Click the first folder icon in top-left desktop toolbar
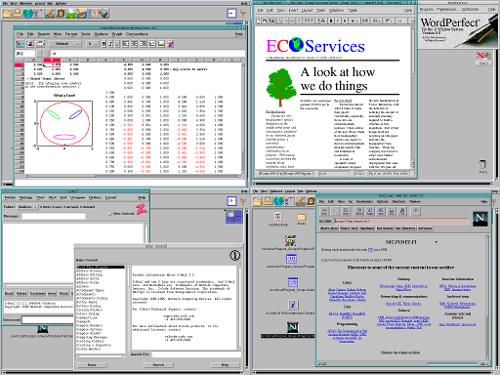The width and height of the screenshot is (500, 375). (x=8, y=13)
